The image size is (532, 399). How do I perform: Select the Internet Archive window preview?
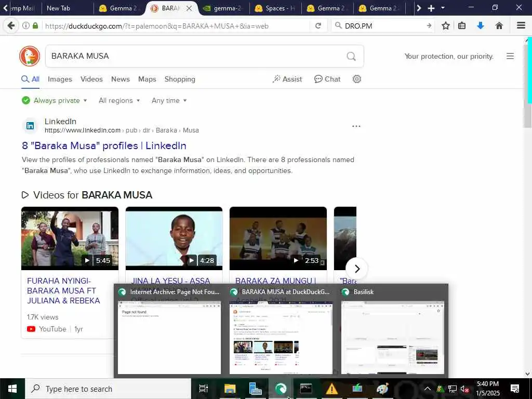coord(169,330)
